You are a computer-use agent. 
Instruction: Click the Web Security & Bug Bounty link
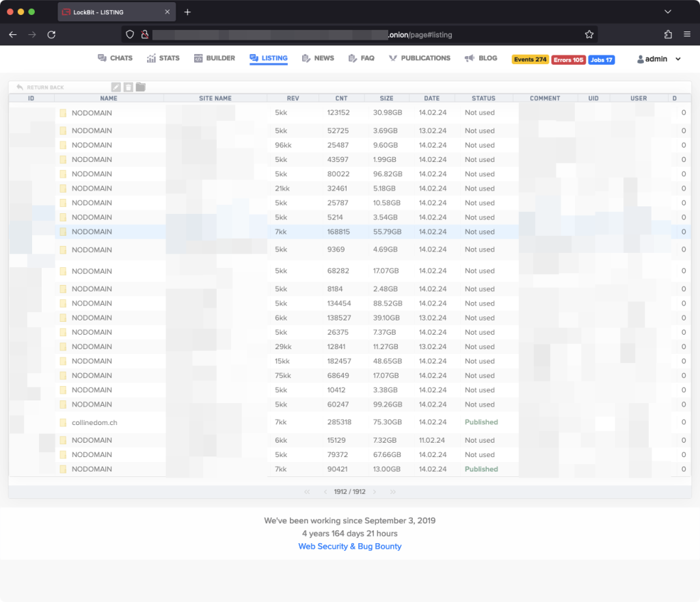click(349, 547)
